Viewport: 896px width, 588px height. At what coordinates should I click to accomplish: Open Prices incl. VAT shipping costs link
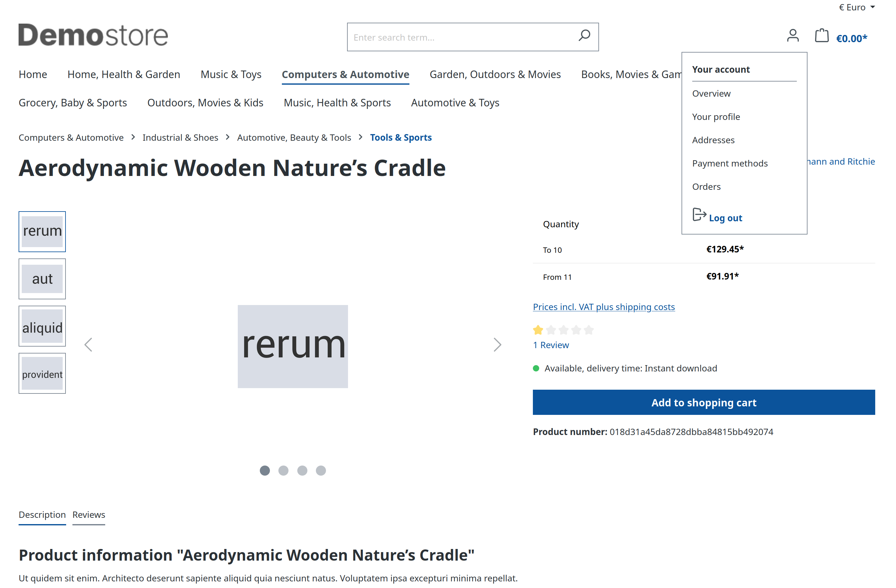tap(604, 307)
